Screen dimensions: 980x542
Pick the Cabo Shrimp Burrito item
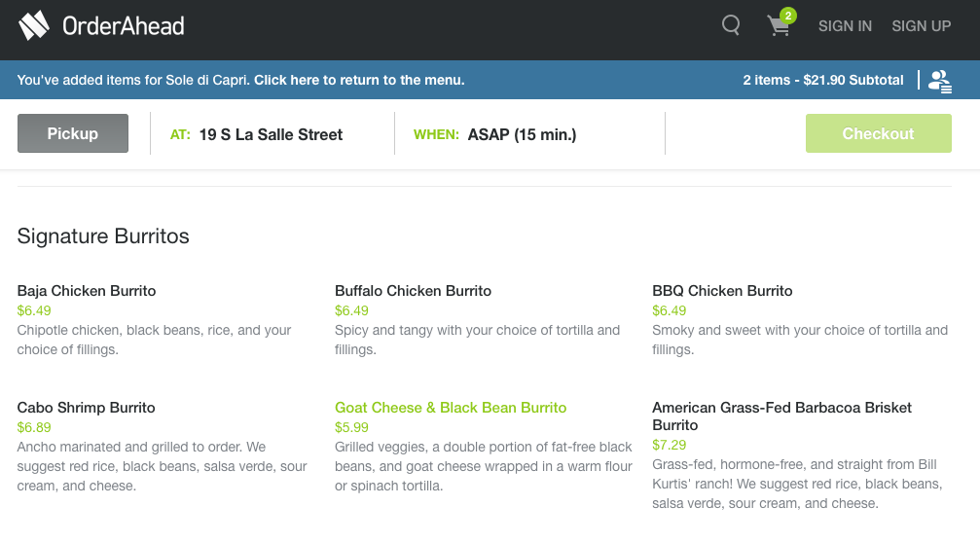(x=87, y=408)
